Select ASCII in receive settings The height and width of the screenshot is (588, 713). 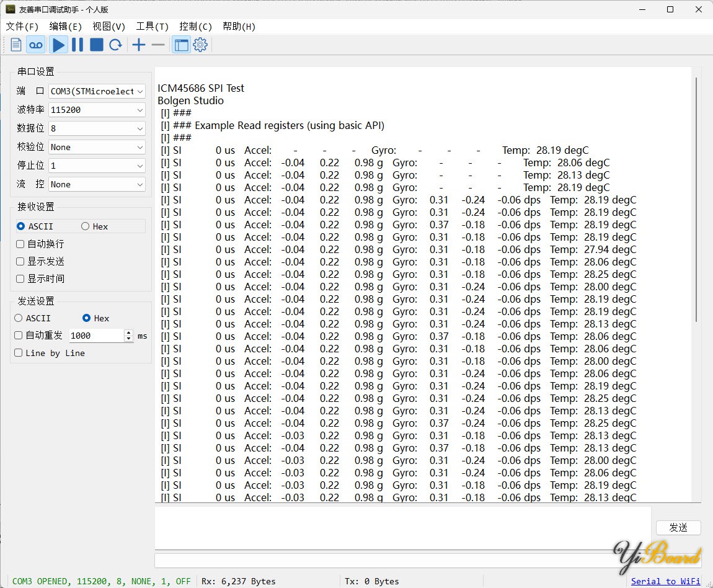point(35,226)
